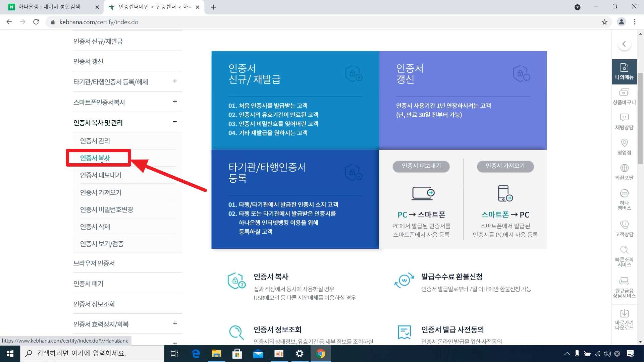Collapse 인증서 복사 및 관리 section
The height and width of the screenshot is (362, 644).
(x=175, y=122)
